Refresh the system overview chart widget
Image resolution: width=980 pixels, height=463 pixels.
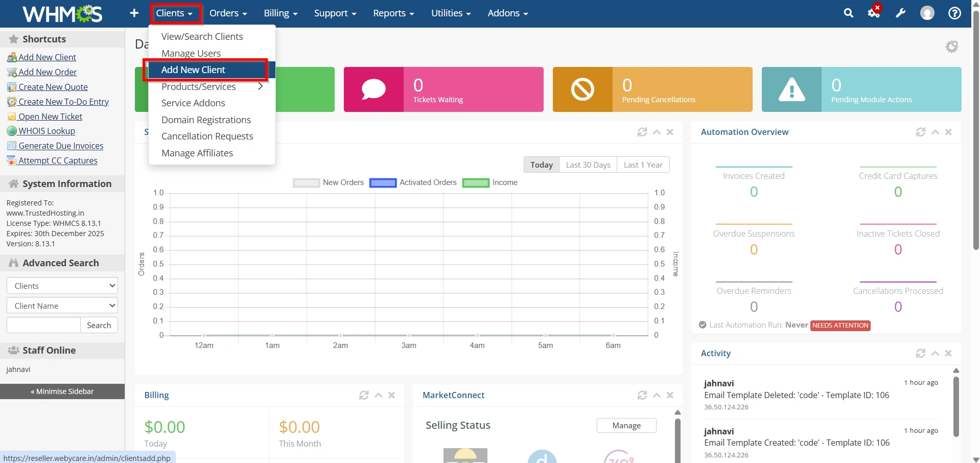[x=642, y=132]
